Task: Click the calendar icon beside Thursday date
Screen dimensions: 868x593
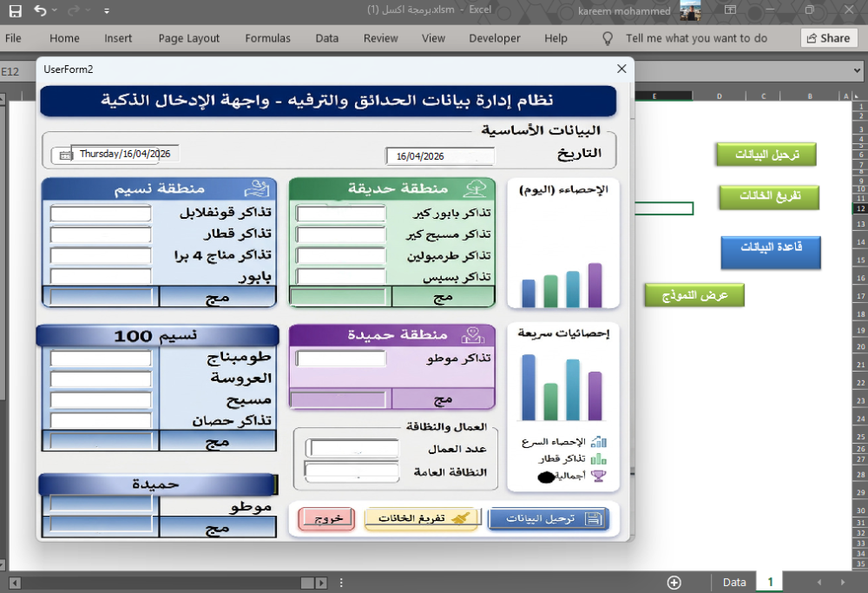Action: tap(63, 155)
